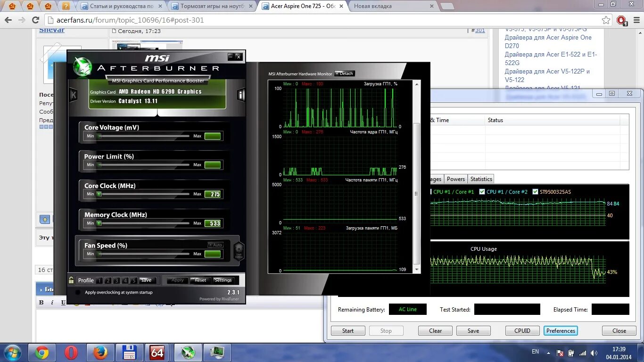Click the hardware monitor scroll up arrow

[x=416, y=84]
